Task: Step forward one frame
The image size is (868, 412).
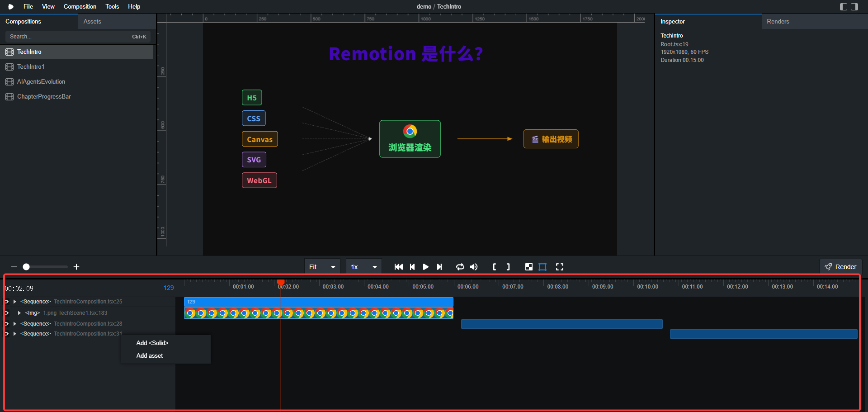Action: coord(439,267)
